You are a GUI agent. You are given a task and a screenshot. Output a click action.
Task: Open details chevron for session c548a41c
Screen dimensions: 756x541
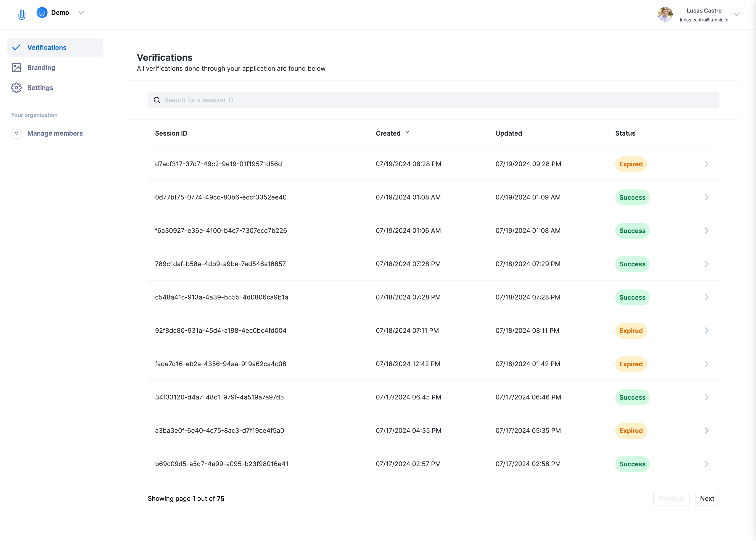706,297
